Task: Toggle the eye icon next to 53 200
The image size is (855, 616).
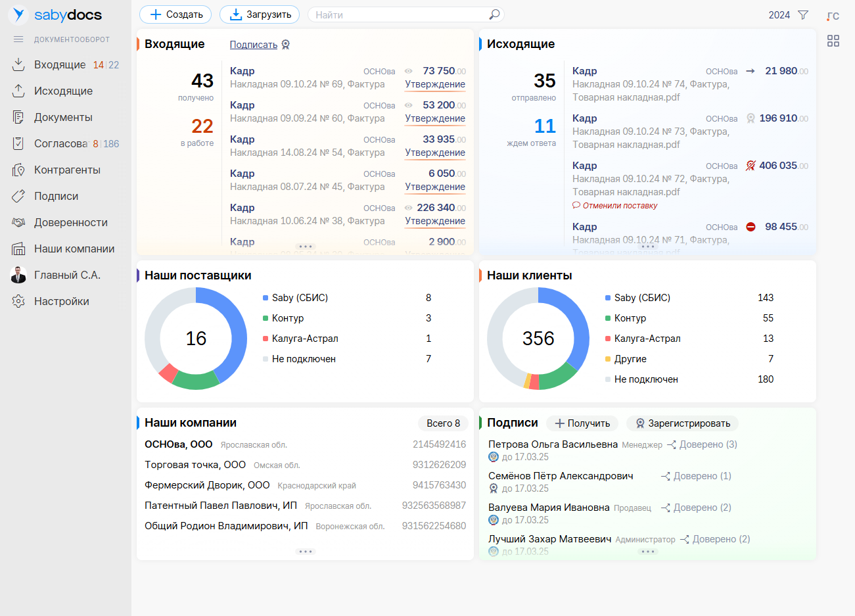Action: point(409,105)
